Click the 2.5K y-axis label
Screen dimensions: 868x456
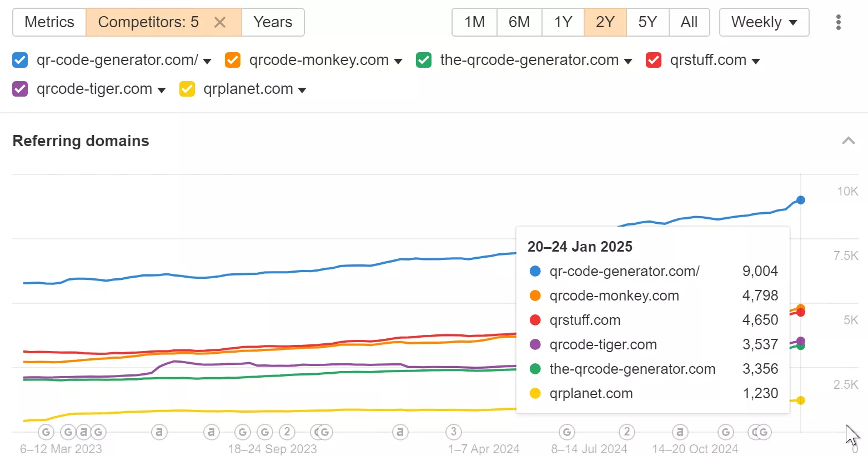point(846,384)
